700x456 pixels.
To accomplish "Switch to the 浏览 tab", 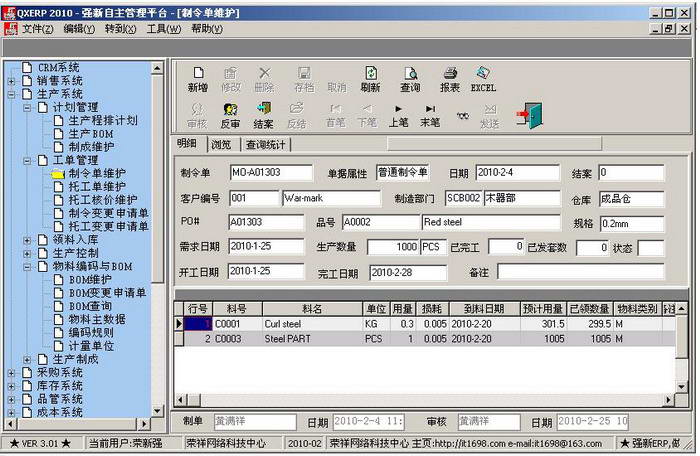I will 221,145.
